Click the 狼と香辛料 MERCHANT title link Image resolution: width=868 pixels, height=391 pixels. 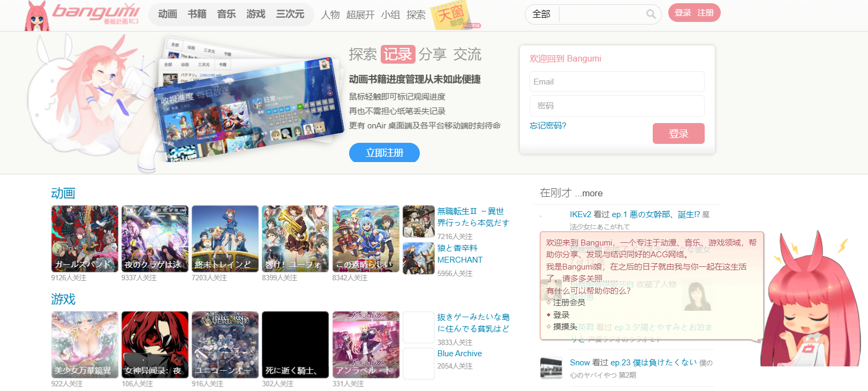460,254
